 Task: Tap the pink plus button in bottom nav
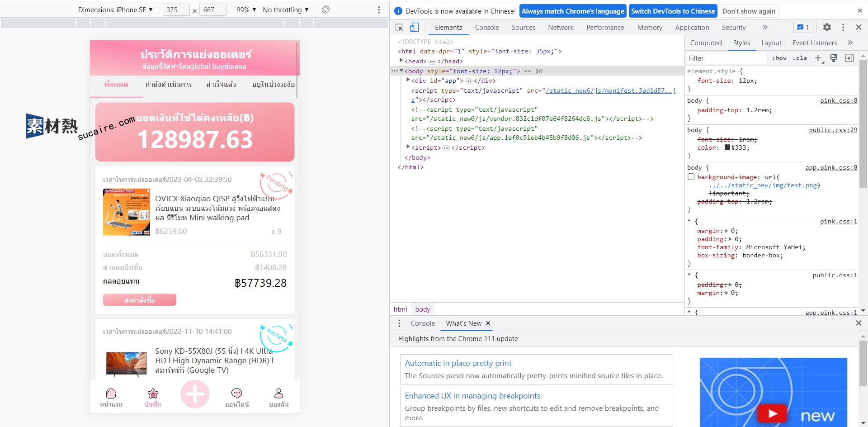pyautogui.click(x=195, y=394)
